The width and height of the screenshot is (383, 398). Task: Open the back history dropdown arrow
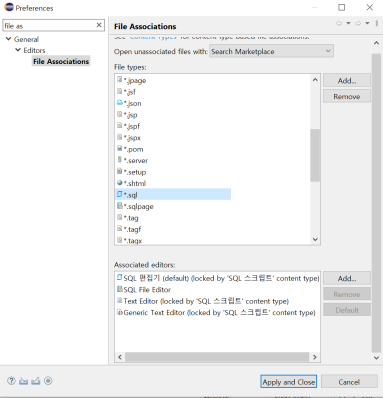tap(348, 23)
